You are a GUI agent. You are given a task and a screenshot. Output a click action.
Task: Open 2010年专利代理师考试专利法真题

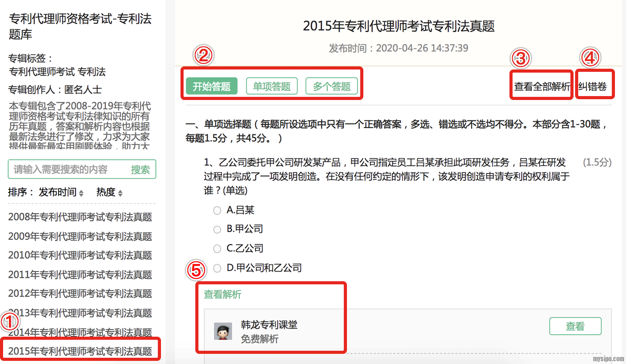click(80, 256)
